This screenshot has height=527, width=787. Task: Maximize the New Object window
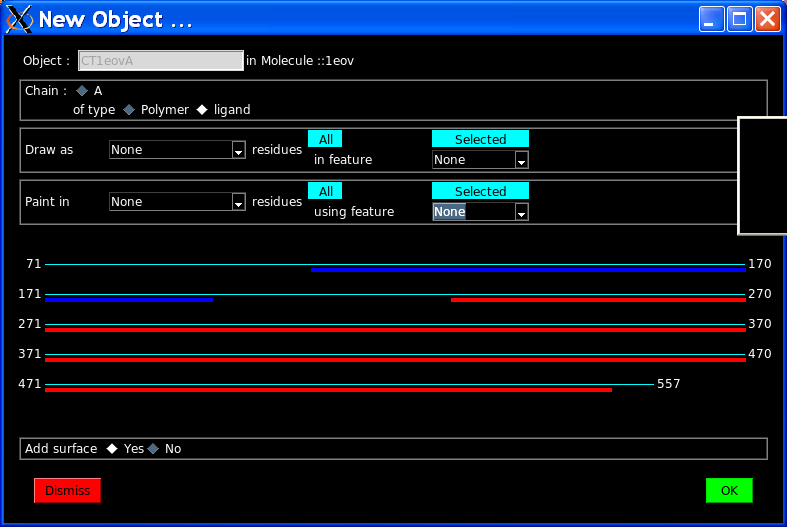(739, 19)
